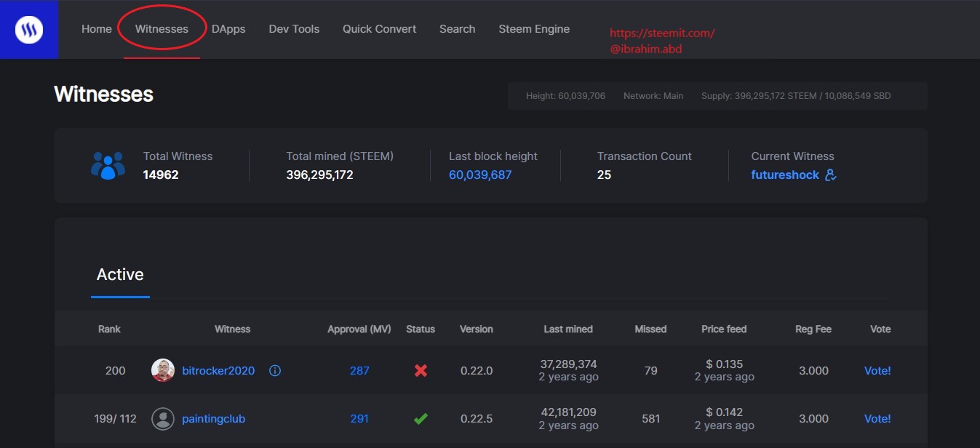
Task: Click the Approval (MV) column header
Action: pos(359,329)
